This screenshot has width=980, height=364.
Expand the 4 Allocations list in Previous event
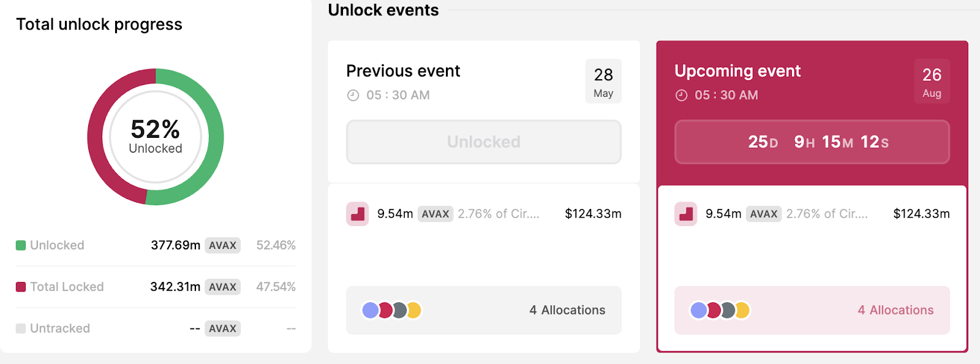566,311
